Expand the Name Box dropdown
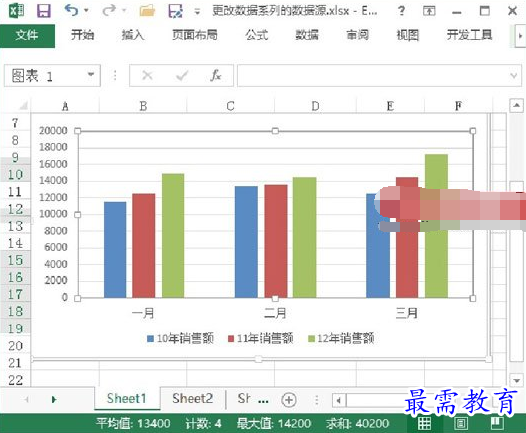This screenshot has height=433, width=526. 91,75
